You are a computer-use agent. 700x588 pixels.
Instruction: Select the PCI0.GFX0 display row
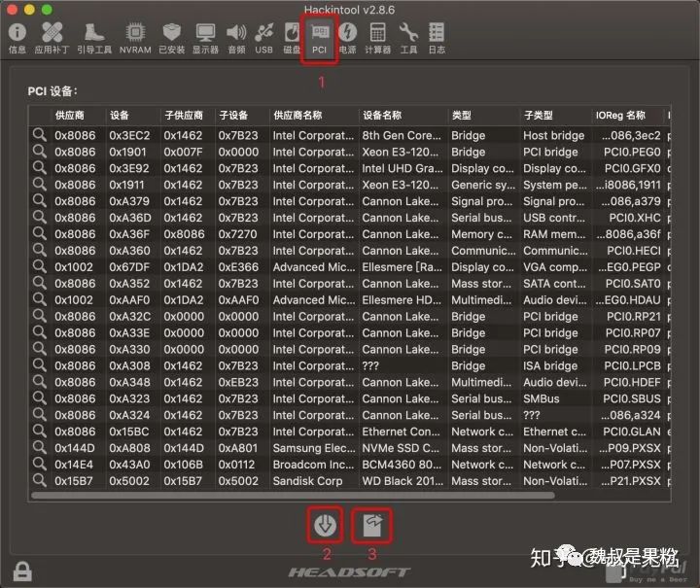tap(350, 168)
